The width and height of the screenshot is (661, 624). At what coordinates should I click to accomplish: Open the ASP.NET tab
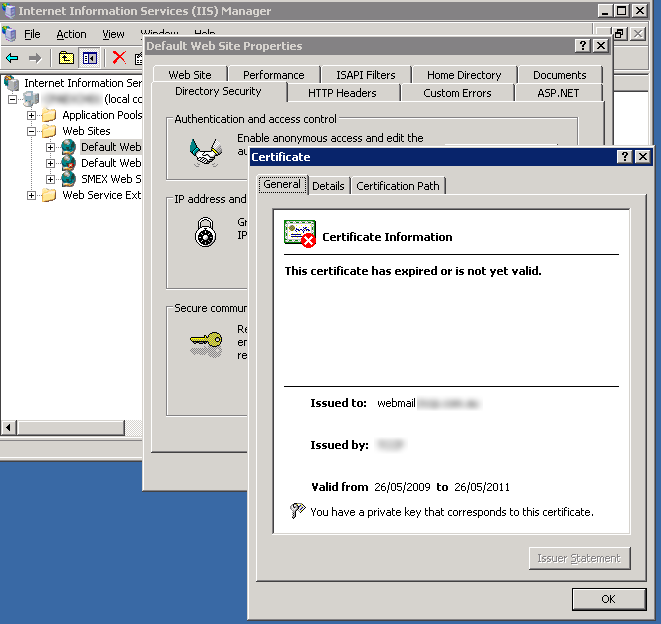point(558,93)
